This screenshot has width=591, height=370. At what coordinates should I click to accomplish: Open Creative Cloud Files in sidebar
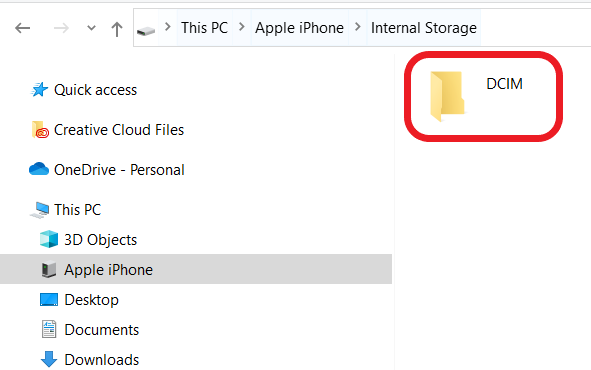click(x=119, y=130)
